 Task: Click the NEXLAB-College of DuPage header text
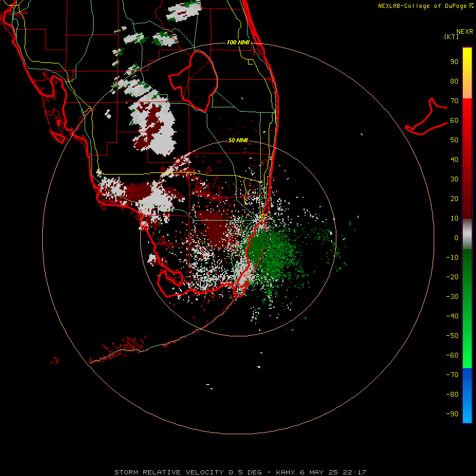[x=426, y=6]
